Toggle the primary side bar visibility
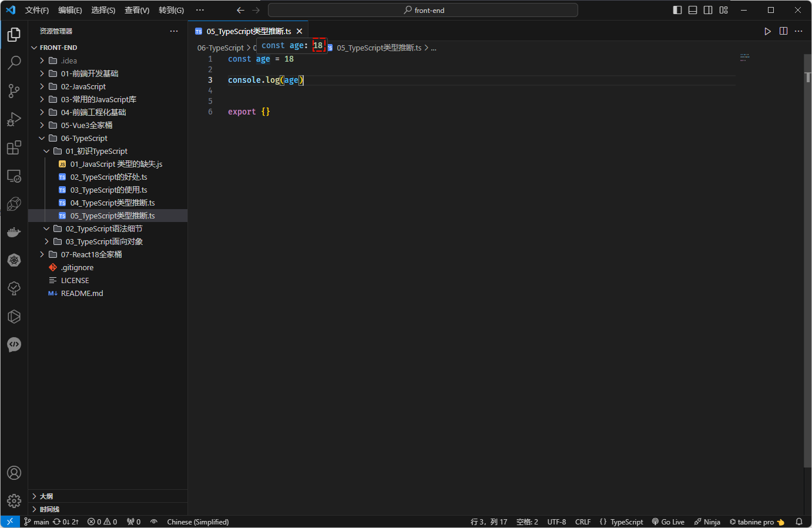The height and width of the screenshot is (528, 812). pyautogui.click(x=677, y=10)
